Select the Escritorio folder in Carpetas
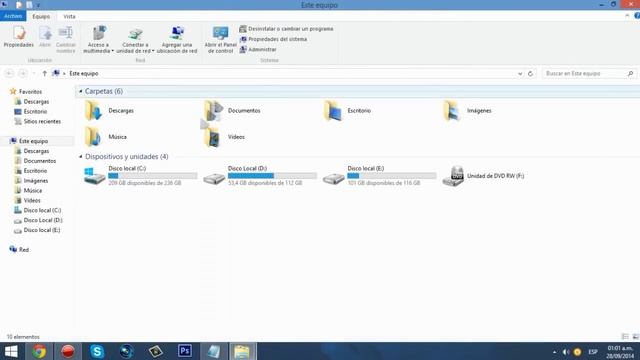 coord(347,111)
